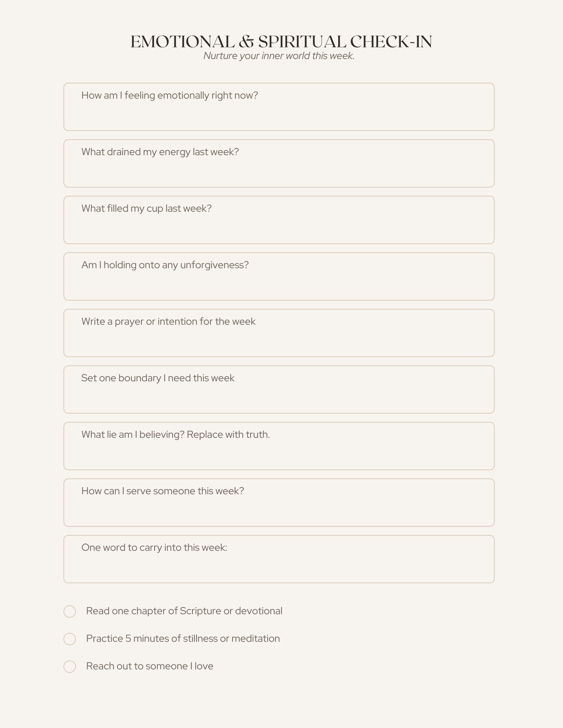Focus the 'holding onto any unforgiveness' field

(279, 276)
